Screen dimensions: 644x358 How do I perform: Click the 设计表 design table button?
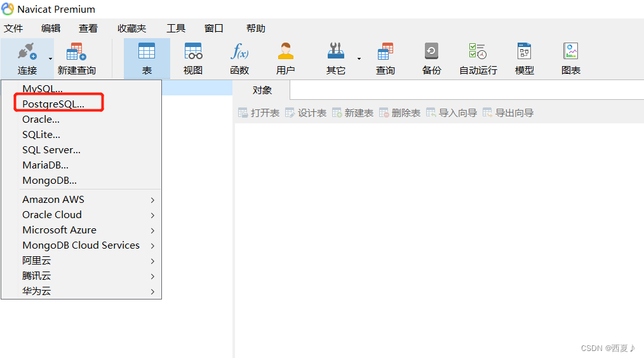(306, 113)
